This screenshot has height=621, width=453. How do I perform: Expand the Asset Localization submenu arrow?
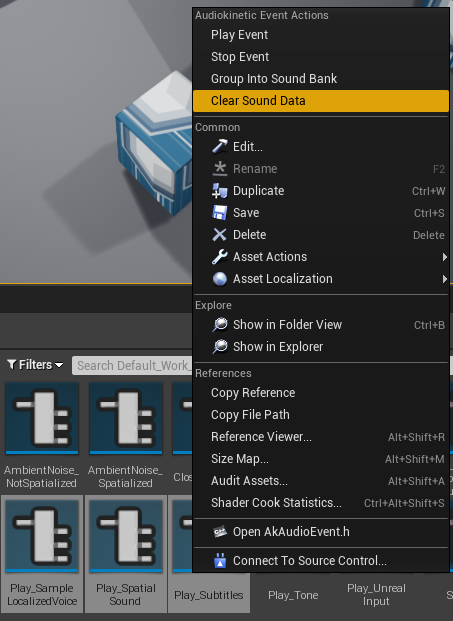coord(444,279)
